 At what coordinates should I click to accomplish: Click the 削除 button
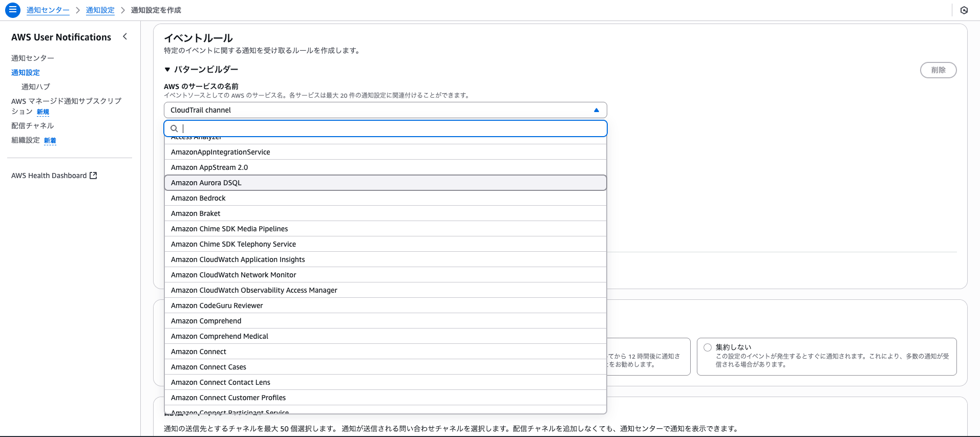click(938, 70)
